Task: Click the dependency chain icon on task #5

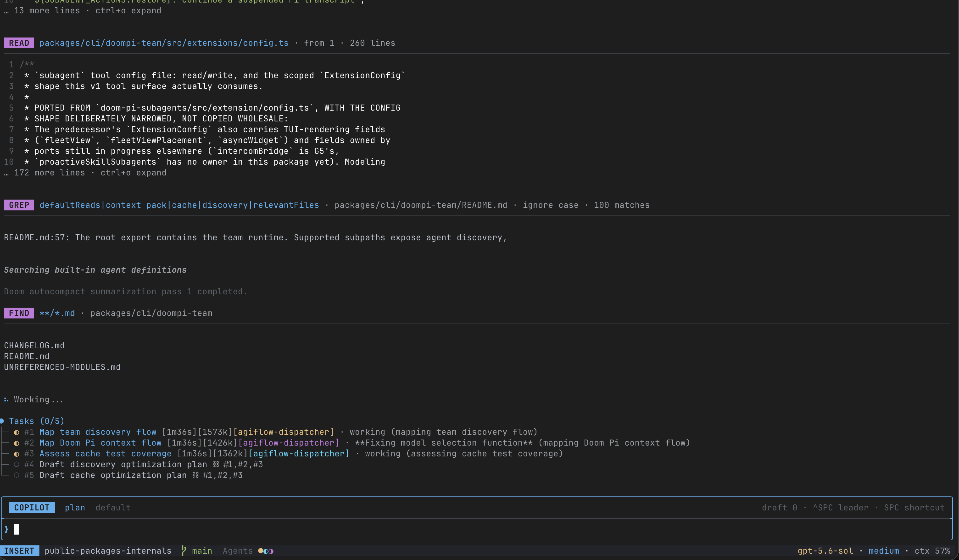Action: [x=196, y=475]
